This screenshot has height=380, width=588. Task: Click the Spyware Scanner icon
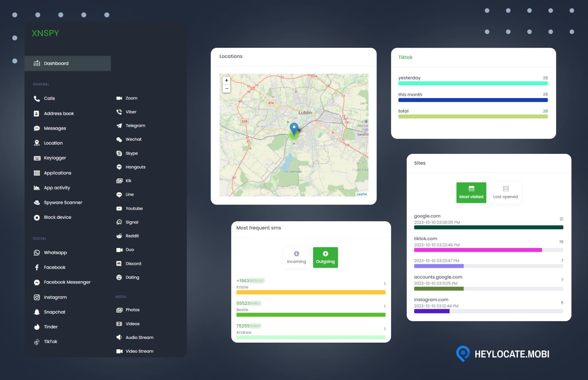point(37,203)
